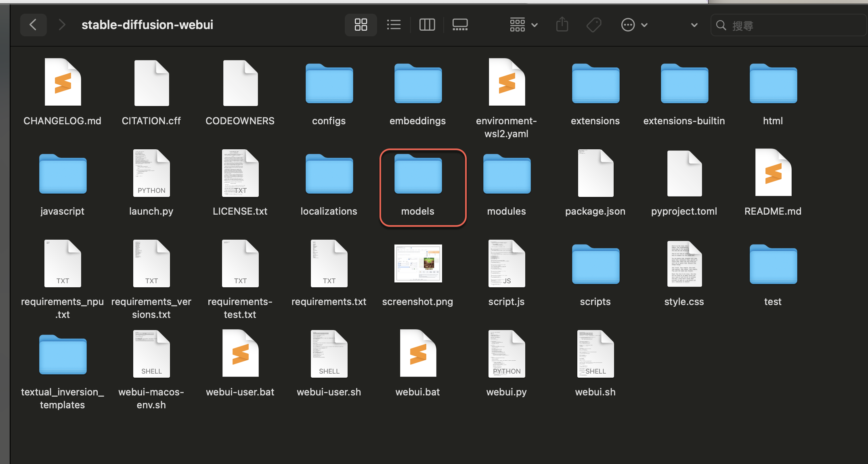
Task: Switch to column view
Action: tap(427, 25)
